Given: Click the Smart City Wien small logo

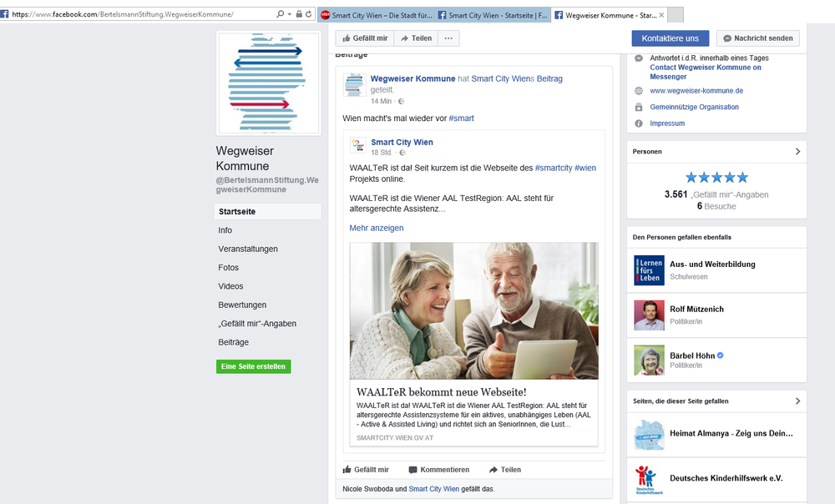Looking at the screenshot, I should 358,145.
